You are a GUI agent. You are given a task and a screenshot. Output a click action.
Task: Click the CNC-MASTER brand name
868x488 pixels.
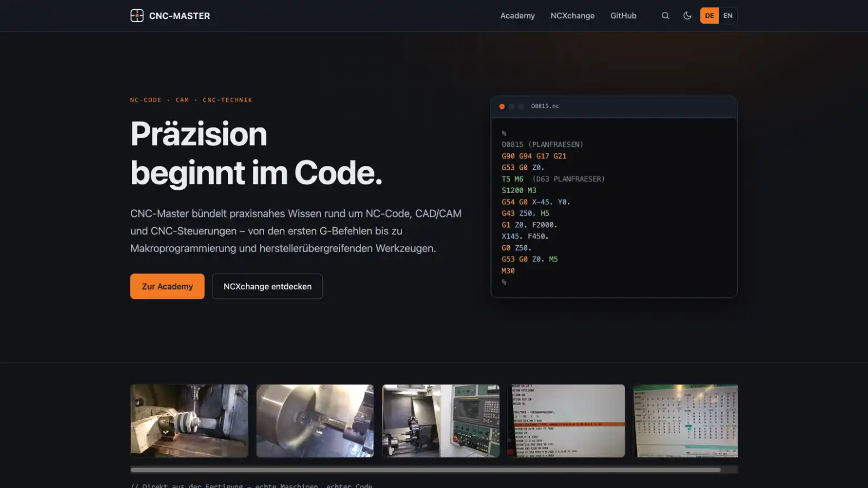(180, 16)
